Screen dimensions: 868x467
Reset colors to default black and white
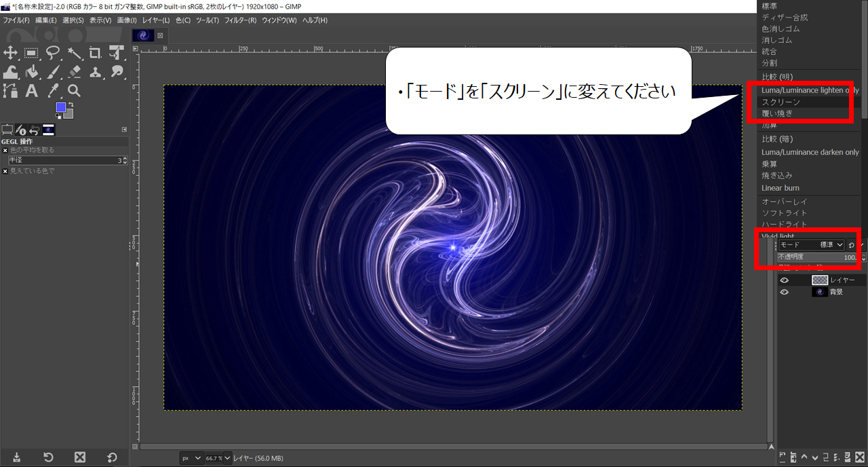(x=58, y=116)
